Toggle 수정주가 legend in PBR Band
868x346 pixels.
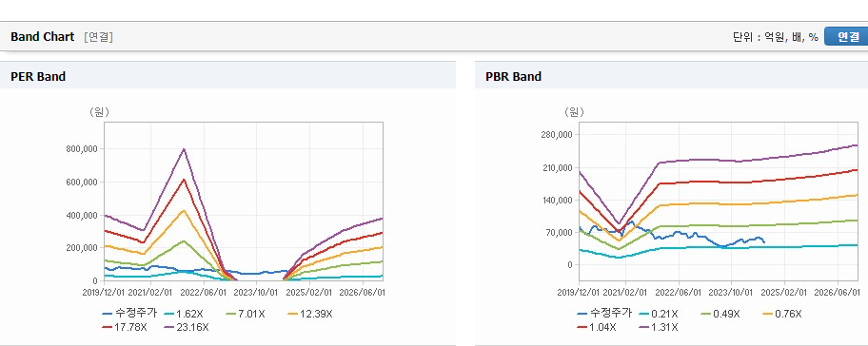pos(604,313)
